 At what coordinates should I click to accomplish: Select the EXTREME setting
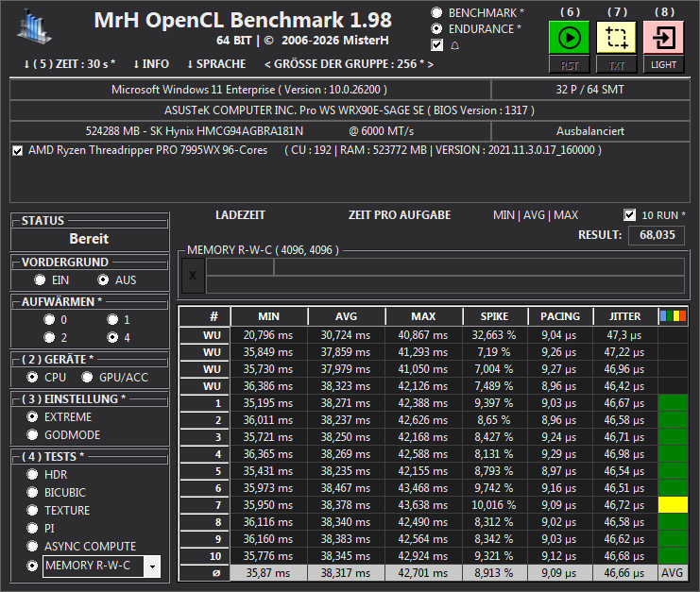click(x=32, y=416)
